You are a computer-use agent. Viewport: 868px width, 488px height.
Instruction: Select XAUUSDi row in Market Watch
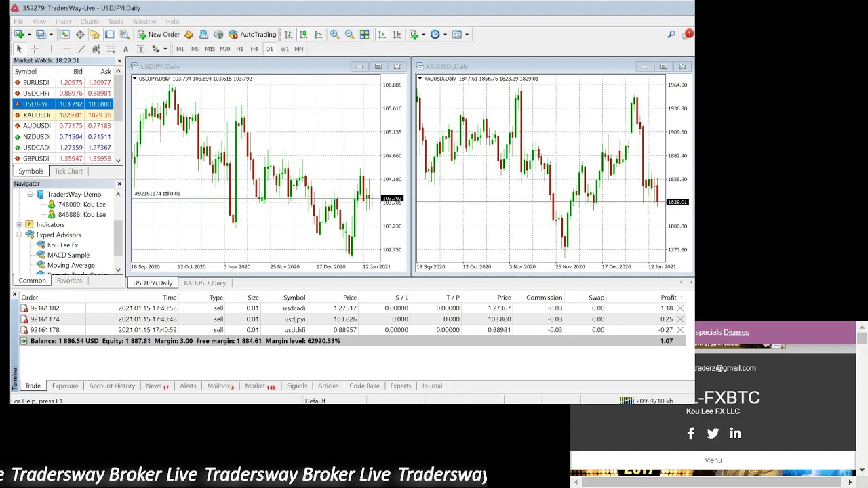(x=62, y=115)
